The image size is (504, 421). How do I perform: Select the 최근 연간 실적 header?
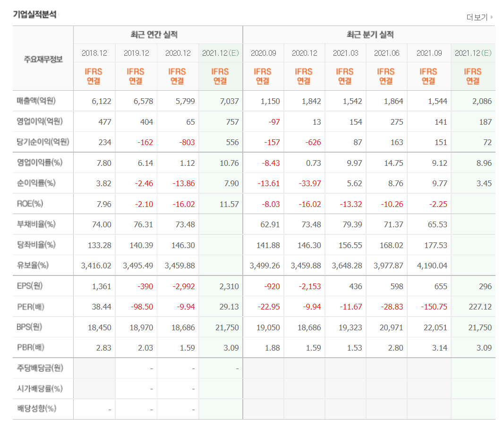click(154, 34)
